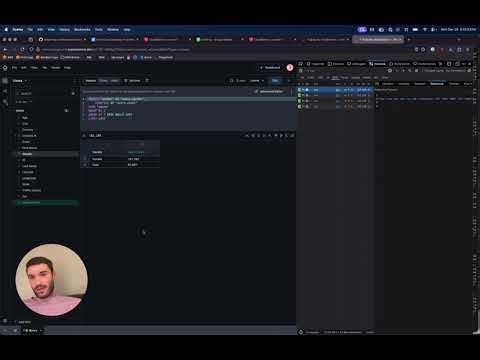The height and width of the screenshot is (360, 480).
Task: Open a new browser tab with plus
Action: coord(409,39)
